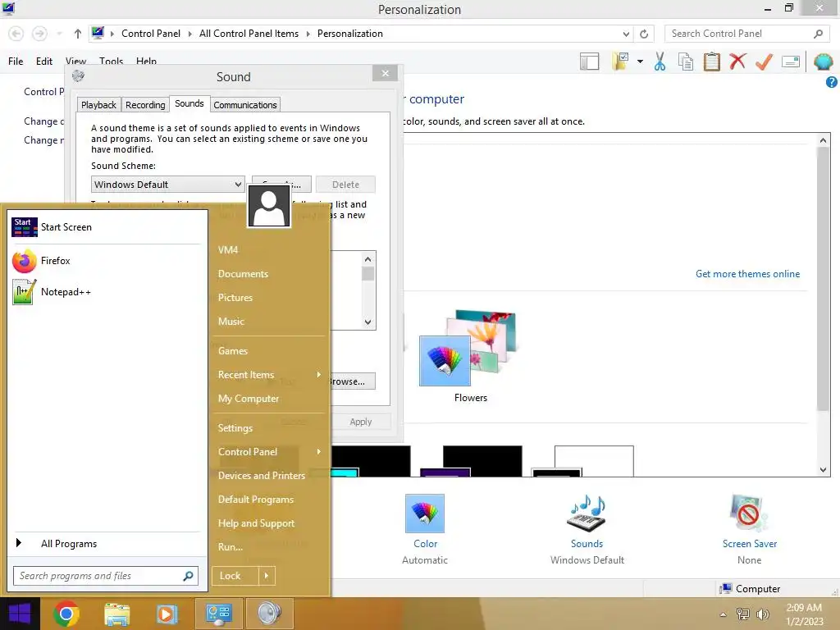The width and height of the screenshot is (840, 630).
Task: Open the address bar history dropdown
Action: (x=626, y=34)
